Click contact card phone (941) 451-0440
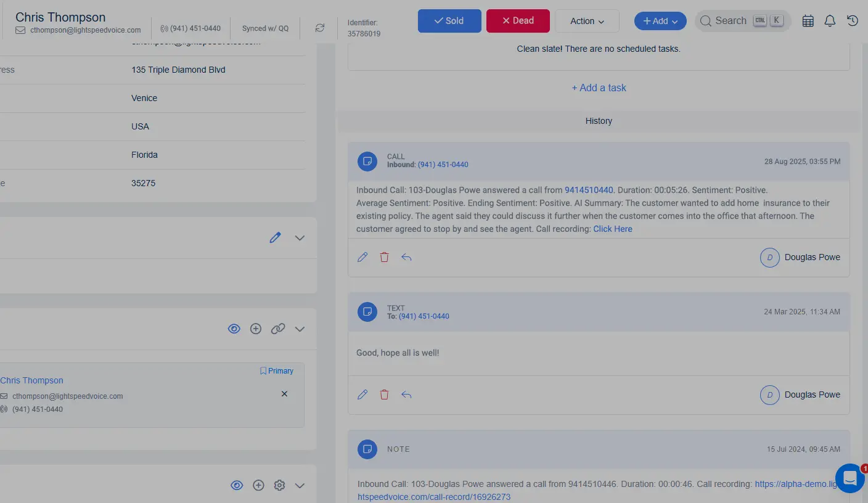The width and height of the screenshot is (868, 503). 37,409
